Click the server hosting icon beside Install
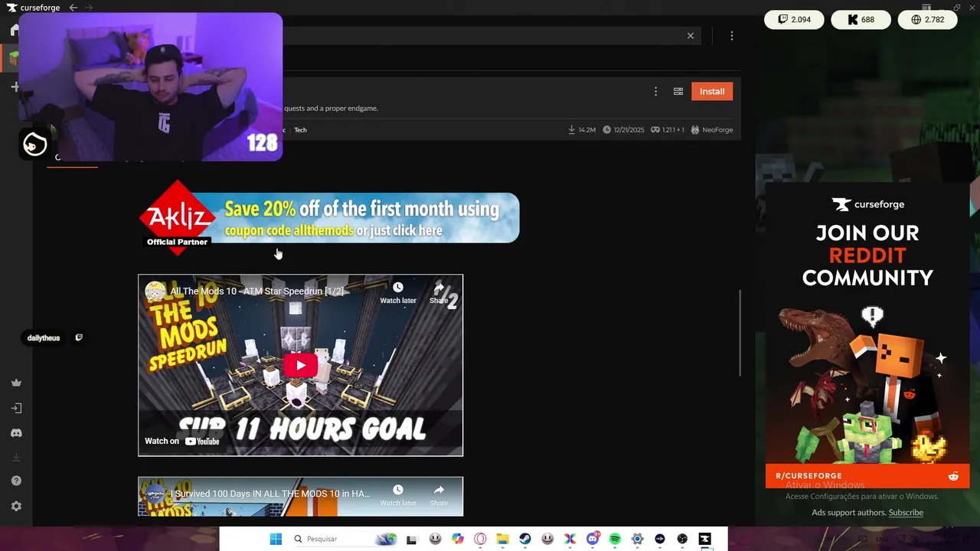The width and height of the screenshot is (980, 551). coord(678,91)
